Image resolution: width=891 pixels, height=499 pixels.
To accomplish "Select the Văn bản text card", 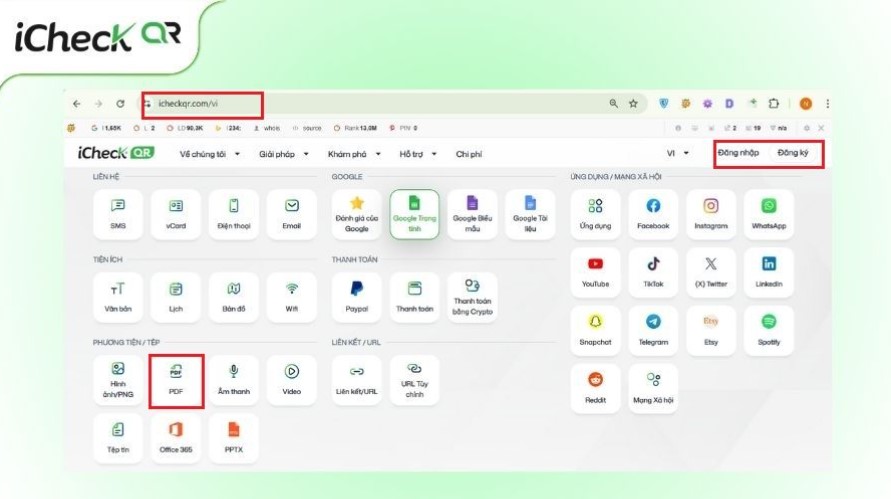I will click(118, 297).
